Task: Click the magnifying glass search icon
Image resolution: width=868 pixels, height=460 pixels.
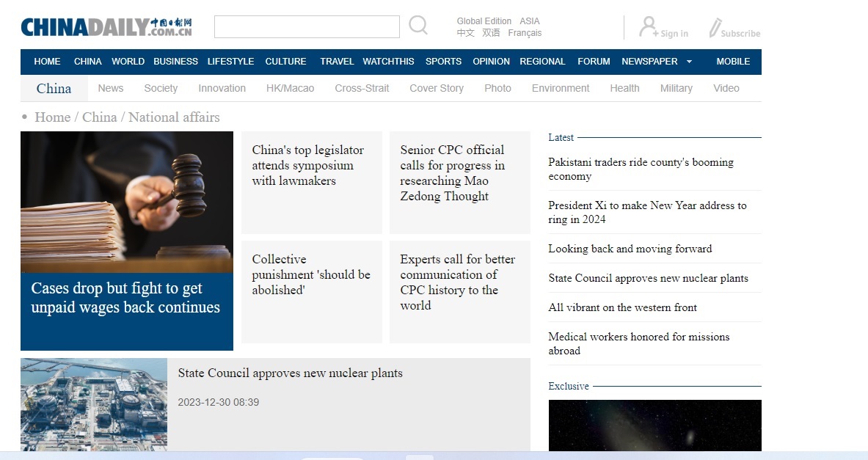Action: click(418, 26)
